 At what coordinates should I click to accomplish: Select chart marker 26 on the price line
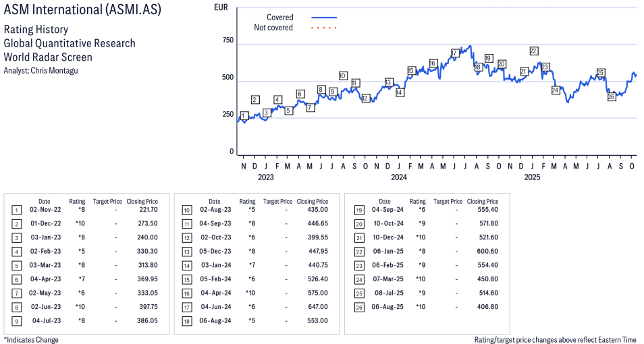[611, 97]
